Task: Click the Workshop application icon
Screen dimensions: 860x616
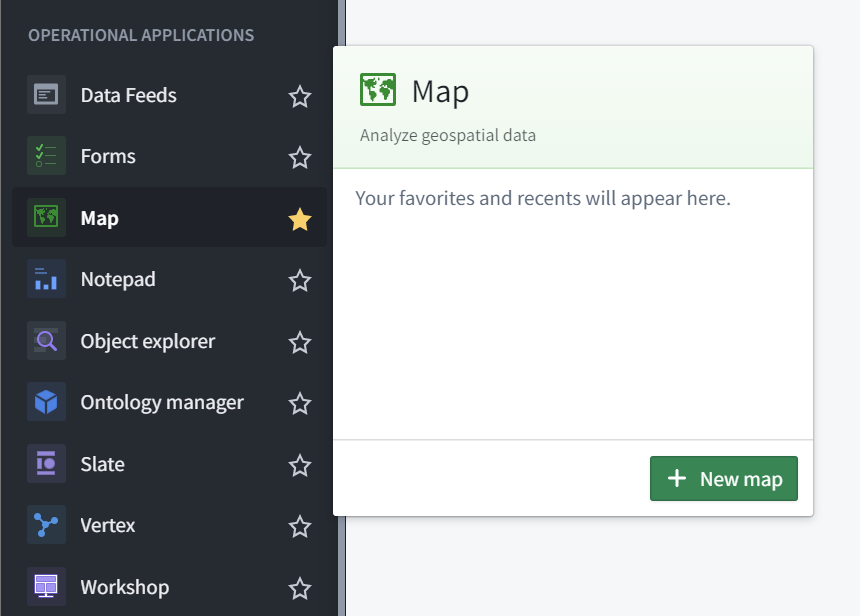Action: [x=47, y=586]
